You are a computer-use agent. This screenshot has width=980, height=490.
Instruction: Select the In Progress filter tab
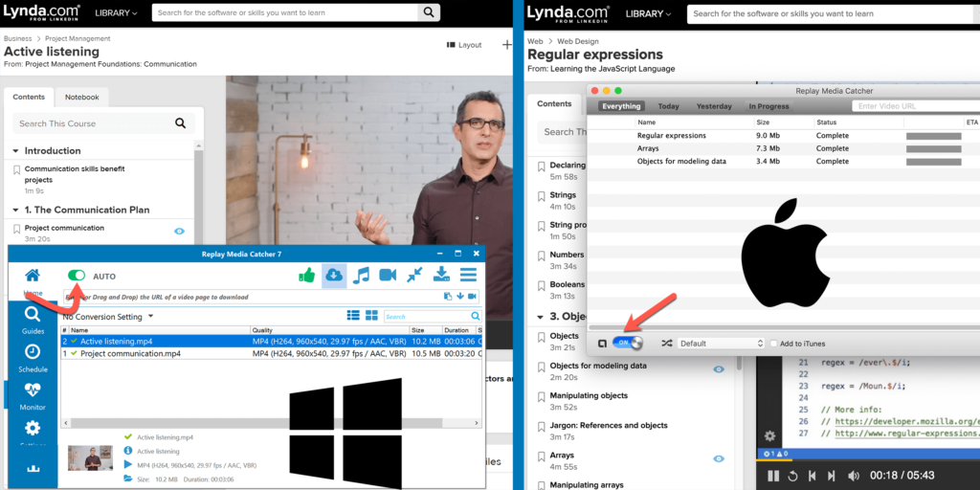tap(768, 106)
